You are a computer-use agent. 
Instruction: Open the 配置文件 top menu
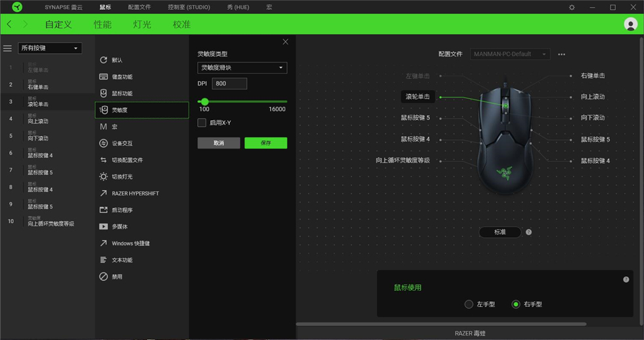(139, 7)
